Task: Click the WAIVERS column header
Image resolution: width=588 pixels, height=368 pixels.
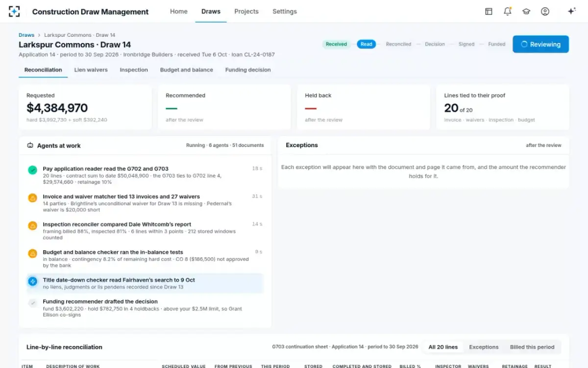Action: tap(478, 366)
